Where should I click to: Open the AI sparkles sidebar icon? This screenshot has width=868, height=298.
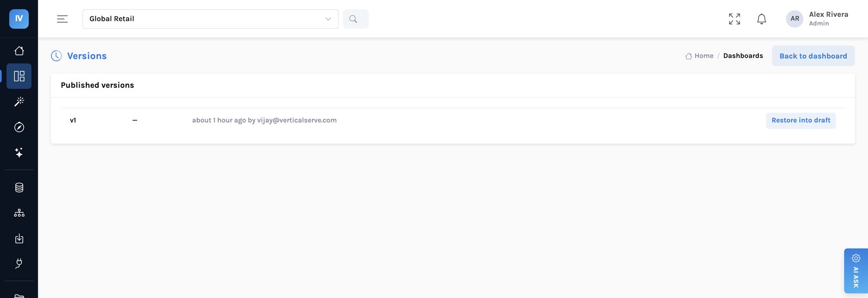coord(19,152)
